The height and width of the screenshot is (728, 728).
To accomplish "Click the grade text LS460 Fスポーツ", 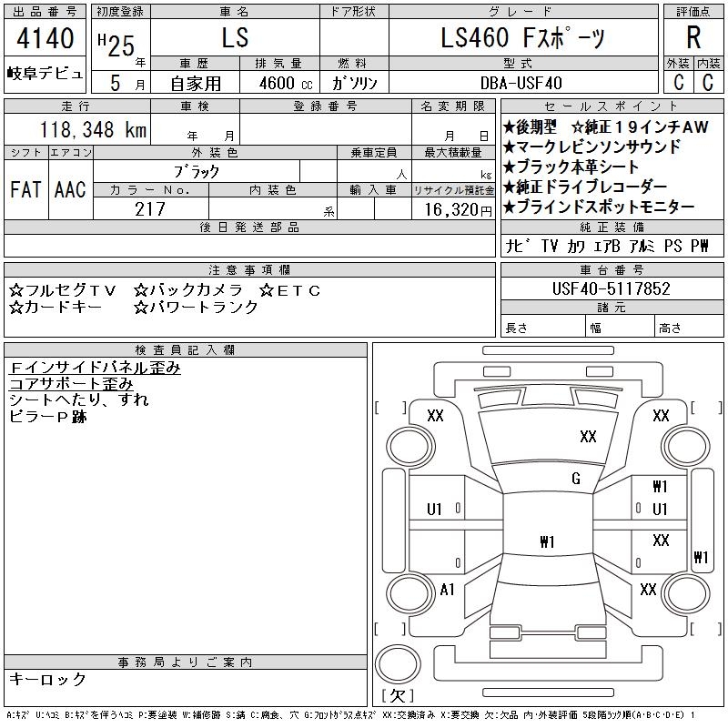I will [x=522, y=37].
